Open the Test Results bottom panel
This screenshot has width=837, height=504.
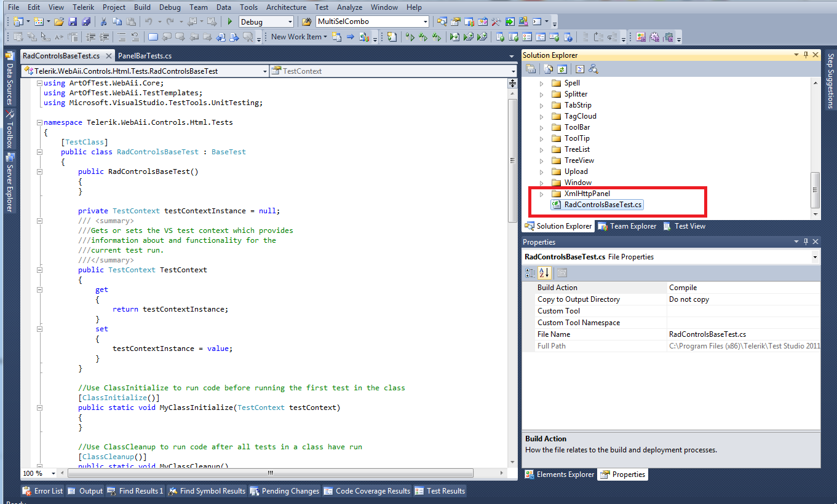[440, 491]
